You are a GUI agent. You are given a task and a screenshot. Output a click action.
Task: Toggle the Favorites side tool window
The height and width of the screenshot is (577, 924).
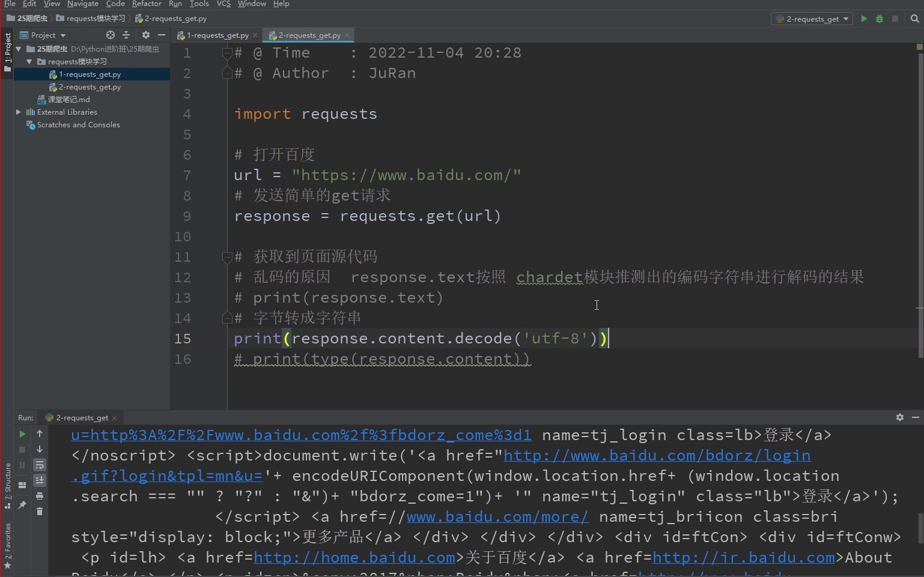pyautogui.click(x=7, y=546)
